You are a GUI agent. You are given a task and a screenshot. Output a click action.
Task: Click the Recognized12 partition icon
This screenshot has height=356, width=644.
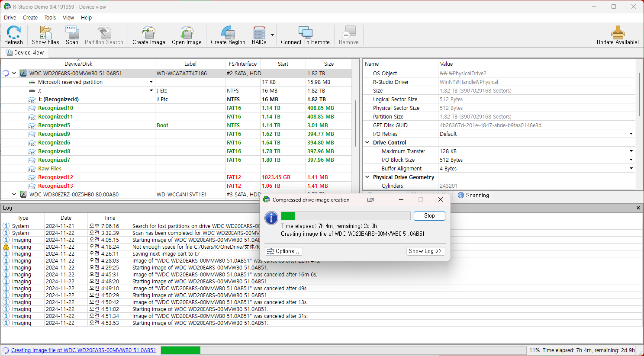[32, 177]
